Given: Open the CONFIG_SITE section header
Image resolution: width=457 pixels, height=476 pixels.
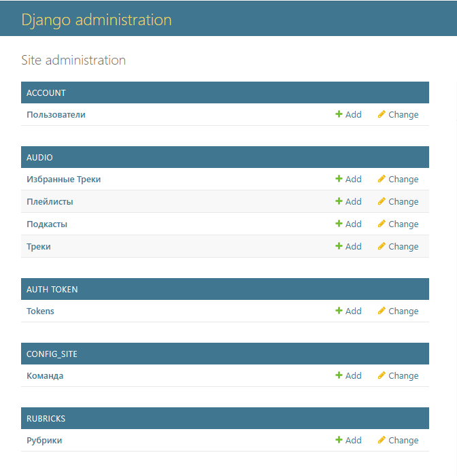Looking at the screenshot, I should coord(56,354).
